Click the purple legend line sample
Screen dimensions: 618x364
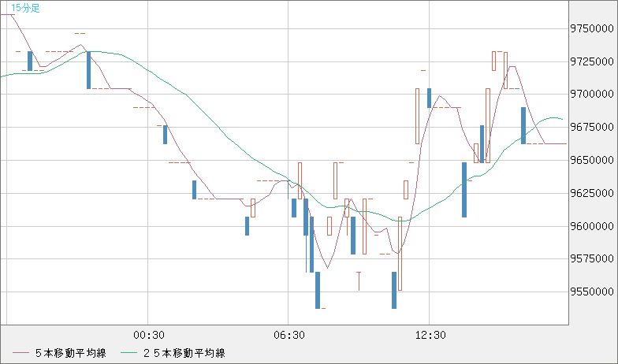20,353
